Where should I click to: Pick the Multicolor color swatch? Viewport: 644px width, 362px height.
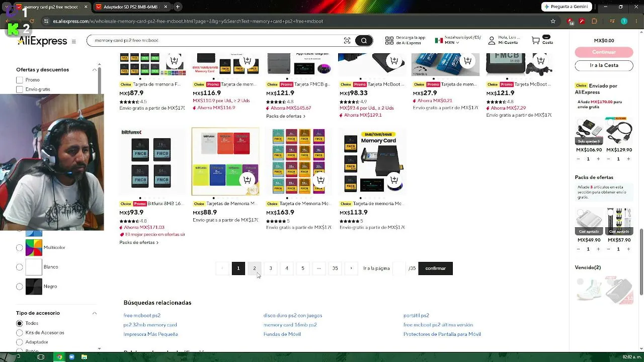[34, 247]
